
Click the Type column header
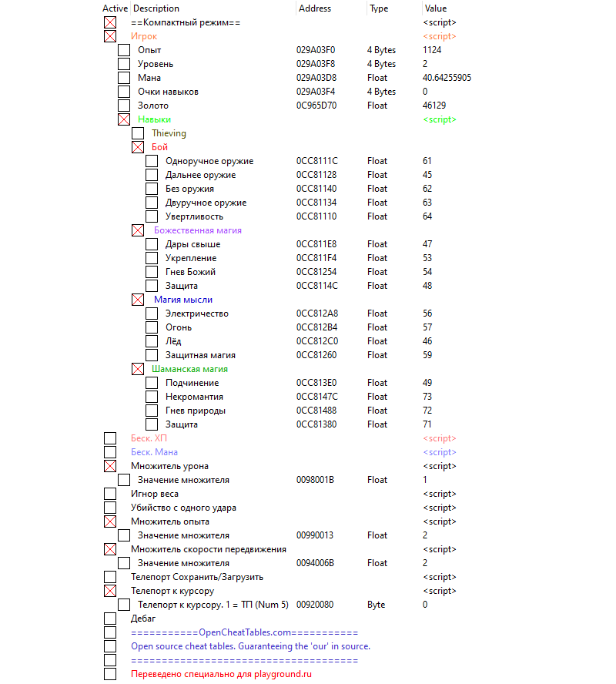(x=379, y=8)
